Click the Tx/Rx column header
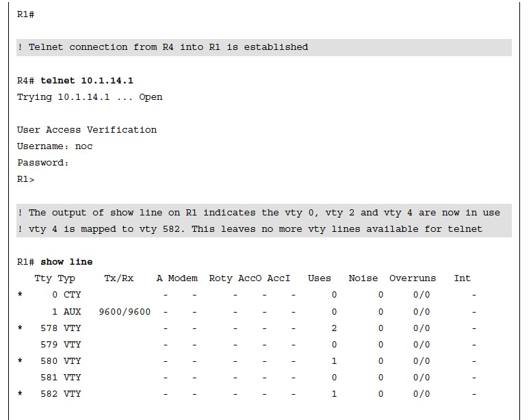The height and width of the screenshot is (420, 531). click(x=119, y=278)
